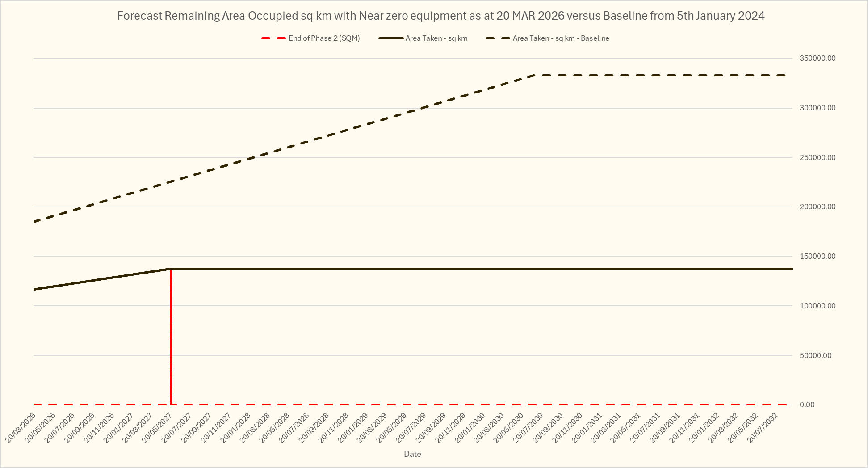Click the 250000.00 value axis label
This screenshot has width=868, height=468.
[x=817, y=157]
